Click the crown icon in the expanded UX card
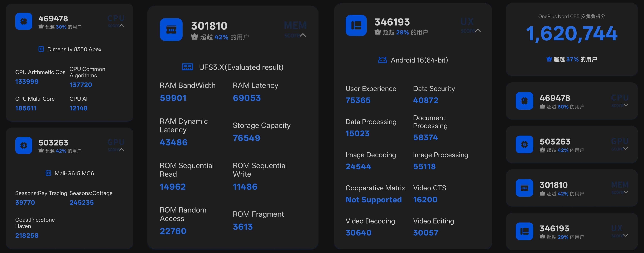Screen dimensions: 644x253 click(x=378, y=32)
